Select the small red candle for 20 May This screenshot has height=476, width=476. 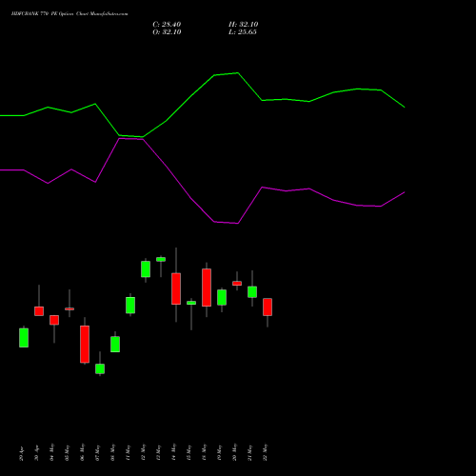237,283
